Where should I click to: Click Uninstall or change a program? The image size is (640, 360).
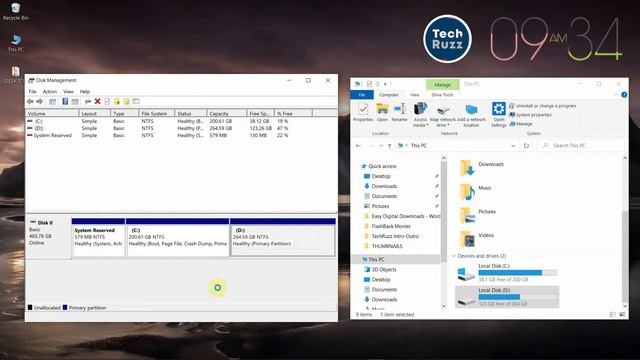pyautogui.click(x=542, y=106)
